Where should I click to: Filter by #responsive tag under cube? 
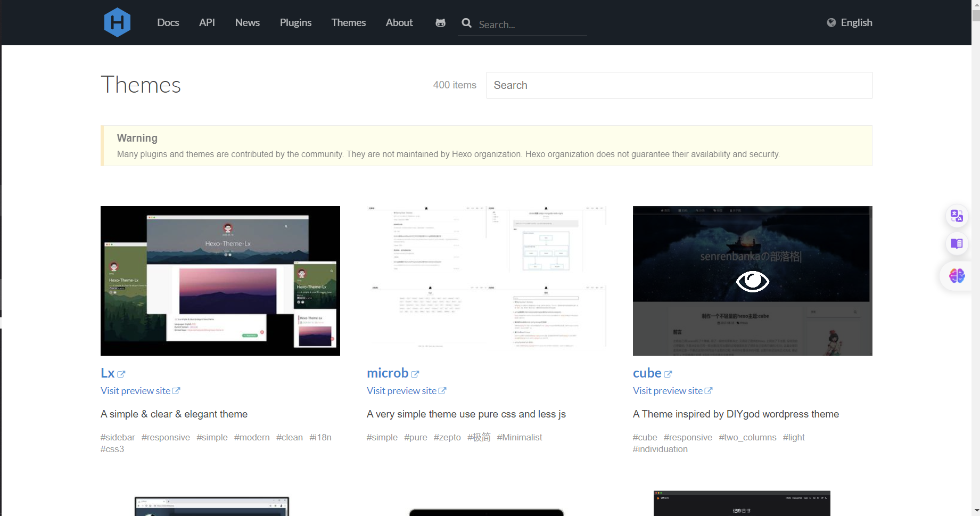point(688,437)
